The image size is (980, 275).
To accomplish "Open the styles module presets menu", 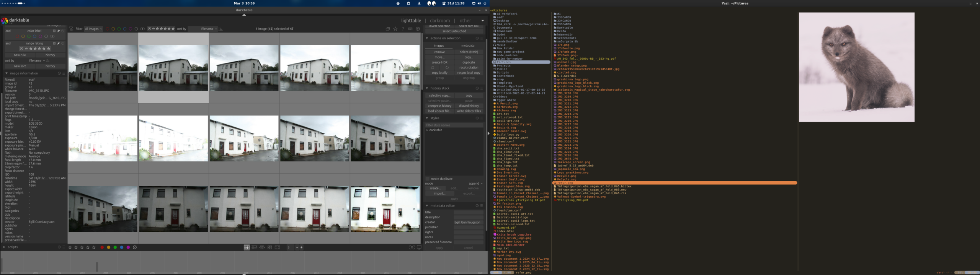I will 482,118.
